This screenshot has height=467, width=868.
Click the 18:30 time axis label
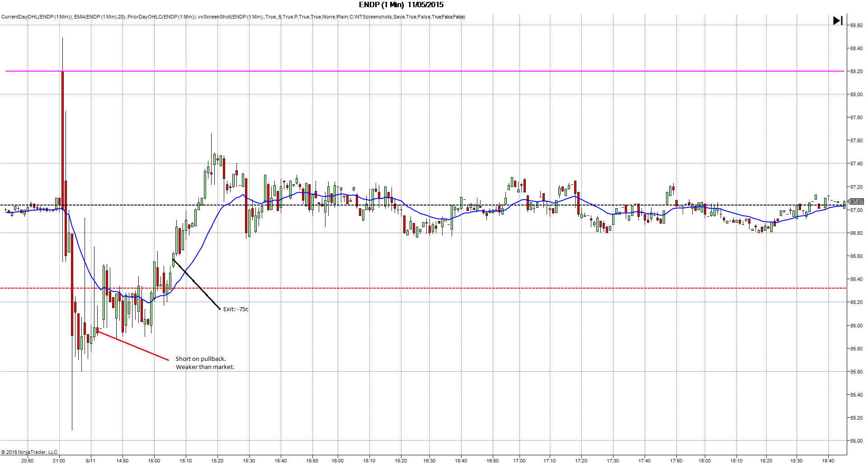pos(796,461)
